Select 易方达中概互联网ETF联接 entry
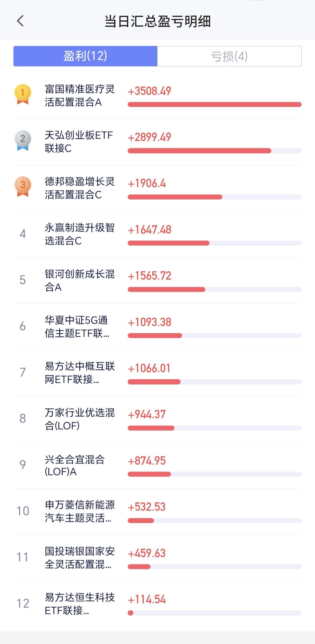 coord(157,373)
